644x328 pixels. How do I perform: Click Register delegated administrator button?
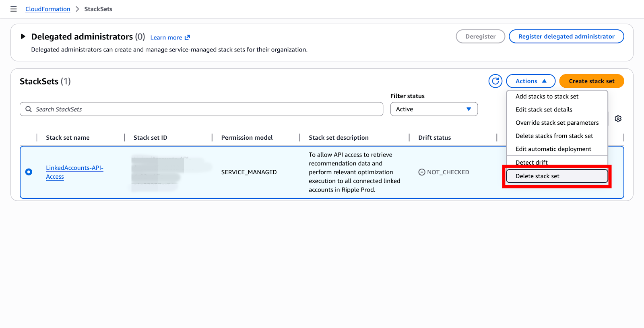coord(566,36)
